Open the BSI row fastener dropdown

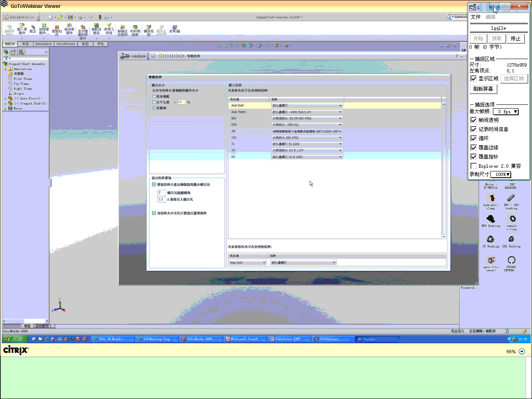(307, 118)
